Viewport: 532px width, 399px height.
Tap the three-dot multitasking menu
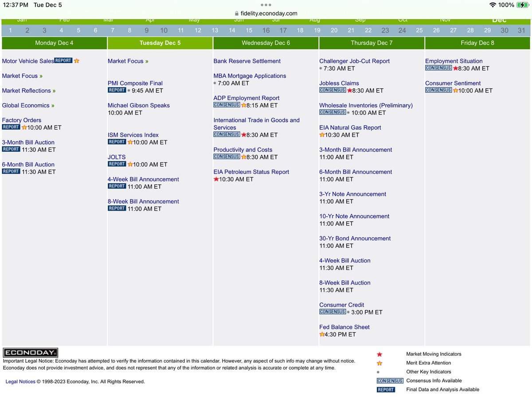click(x=266, y=5)
